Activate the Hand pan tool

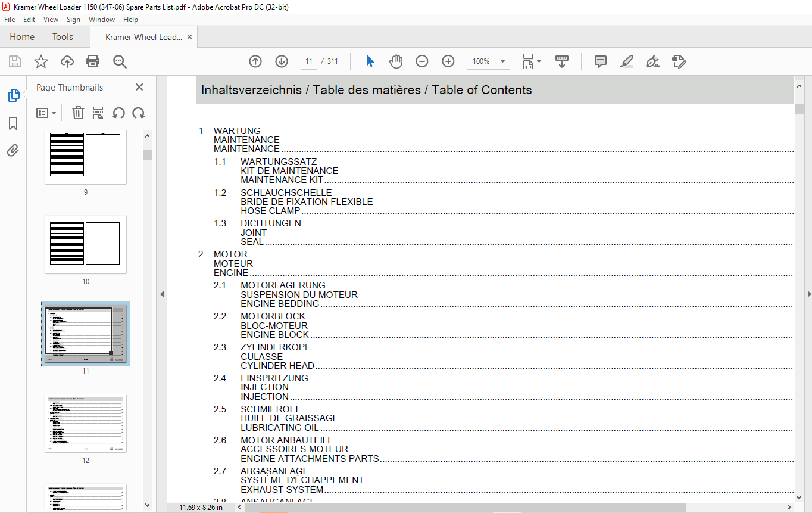(x=396, y=61)
